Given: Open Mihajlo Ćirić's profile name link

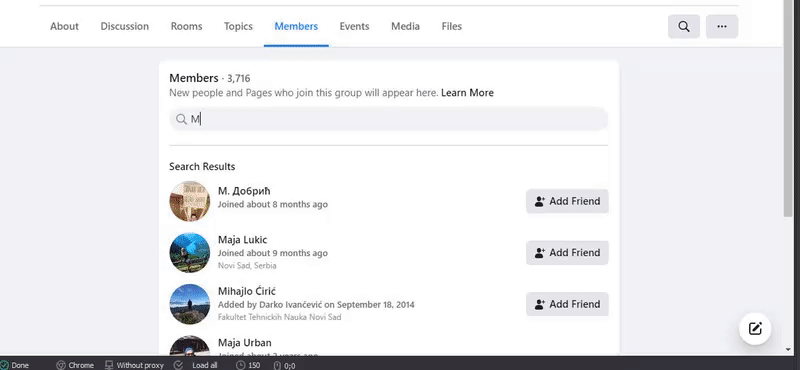Looking at the screenshot, I should 247,291.
